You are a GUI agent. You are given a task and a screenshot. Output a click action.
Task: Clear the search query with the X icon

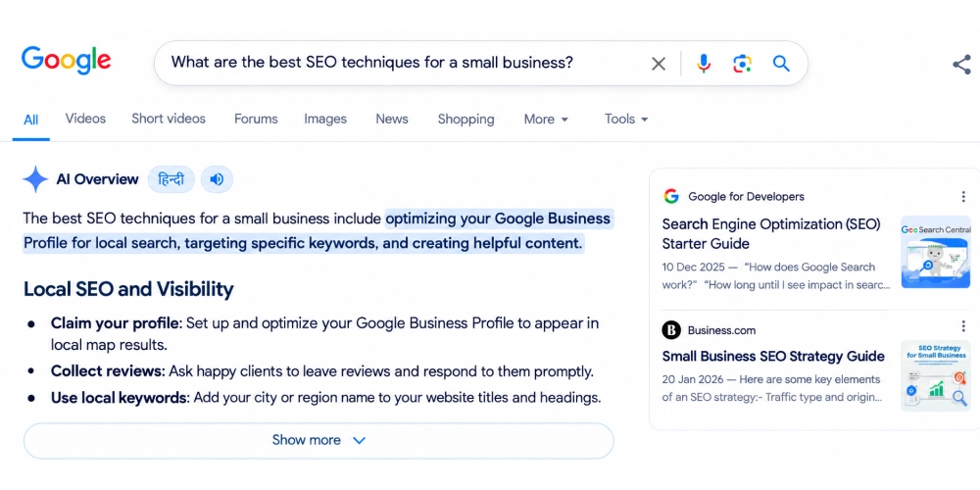coord(659,63)
